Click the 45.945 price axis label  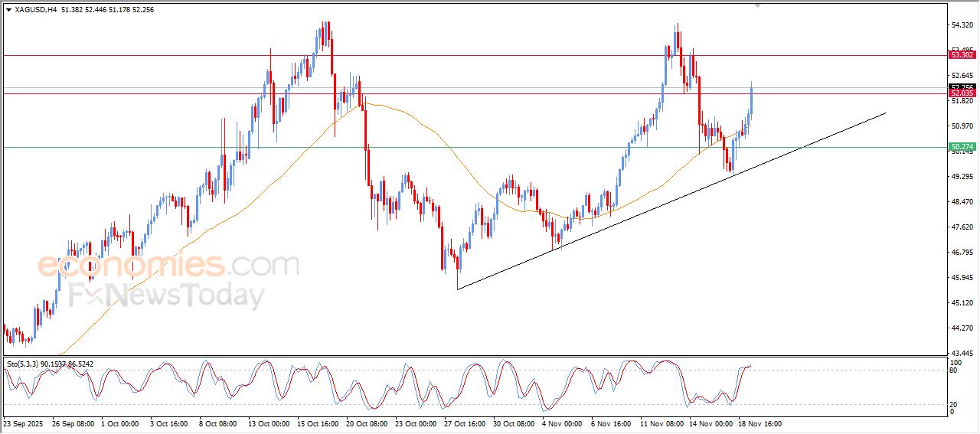(x=962, y=278)
